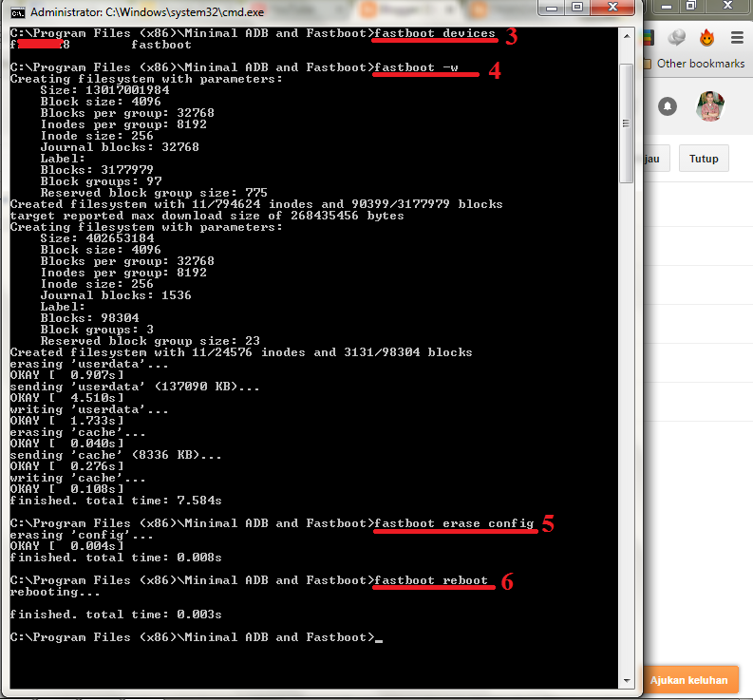
Task: Click 'finished. total time: 0.003s' line
Action: pos(116,615)
